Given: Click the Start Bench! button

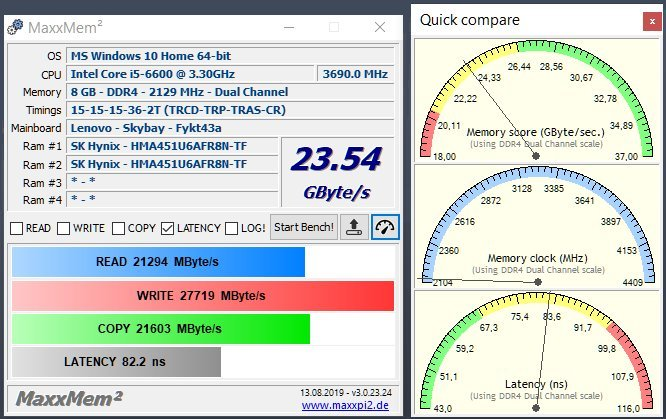Looking at the screenshot, I should (304, 227).
